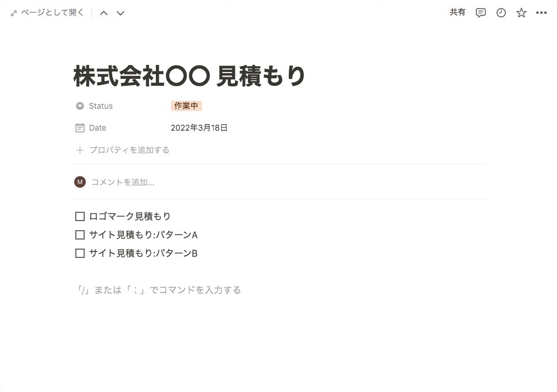
Task: Click the page title 株式会社〇〇 見積もり
Action: coord(189,76)
